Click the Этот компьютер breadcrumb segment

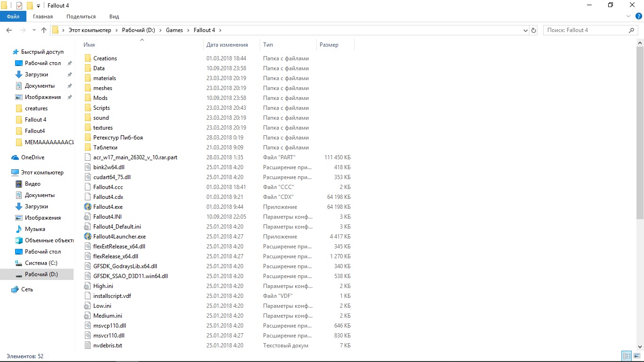pos(90,30)
